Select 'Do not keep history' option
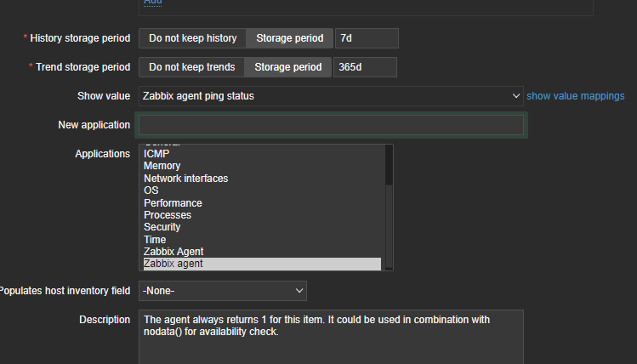The height and width of the screenshot is (364, 637). 192,38
